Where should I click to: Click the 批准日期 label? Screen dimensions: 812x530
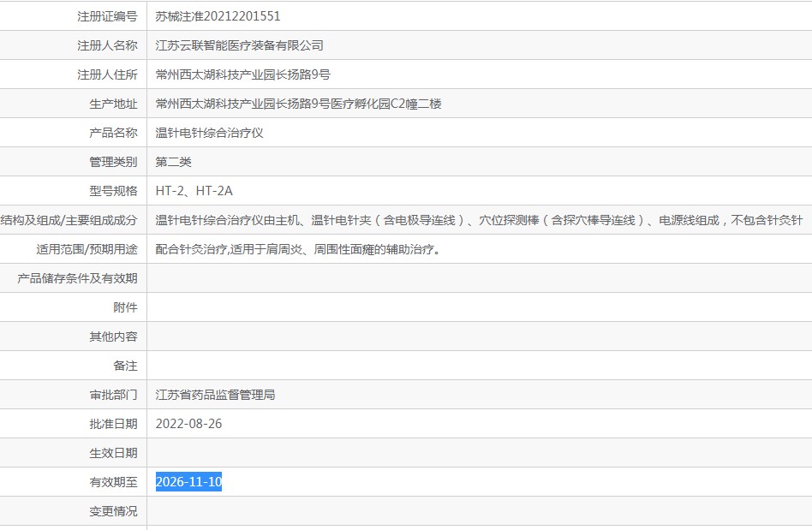pyautogui.click(x=113, y=423)
